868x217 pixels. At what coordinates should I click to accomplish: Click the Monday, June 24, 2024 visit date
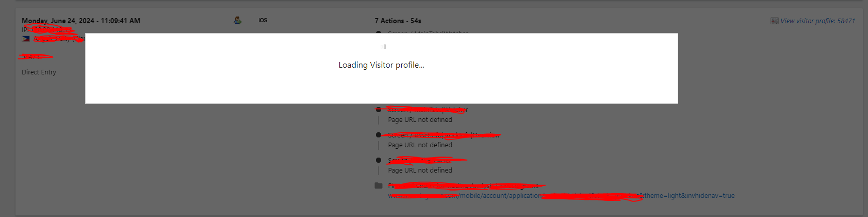click(x=58, y=21)
